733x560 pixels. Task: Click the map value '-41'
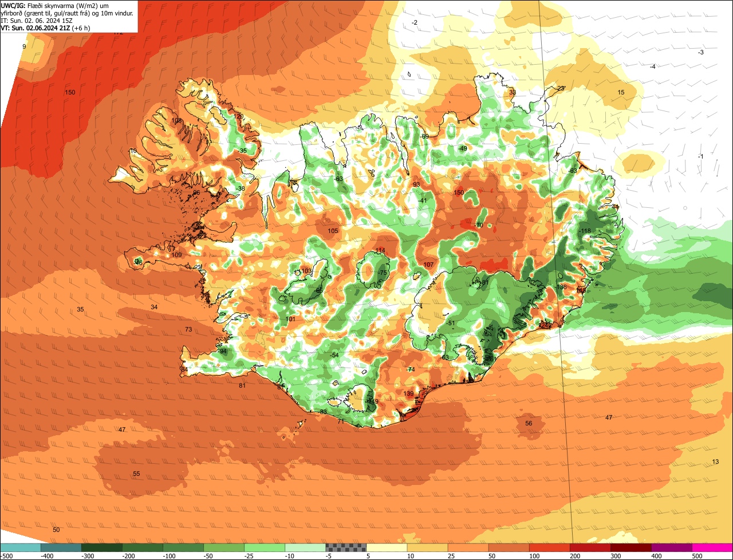click(423, 200)
